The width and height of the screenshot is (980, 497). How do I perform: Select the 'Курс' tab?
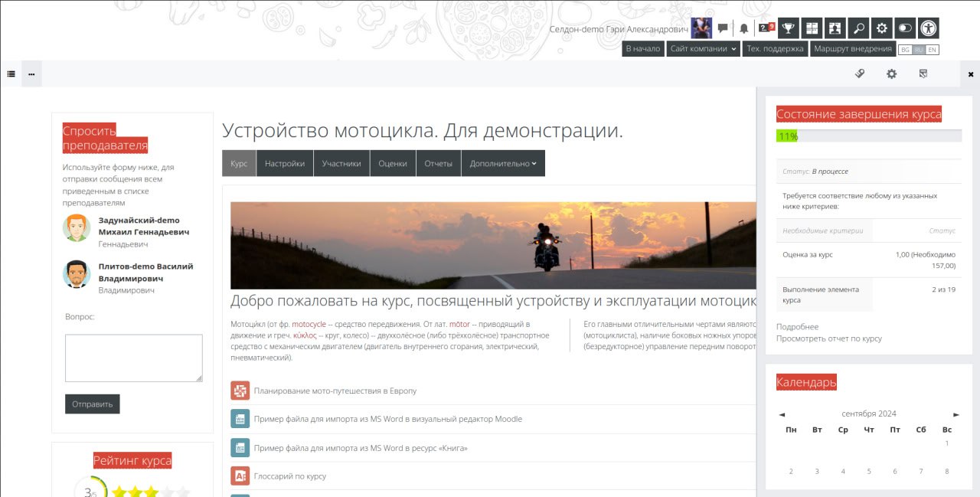pos(239,163)
